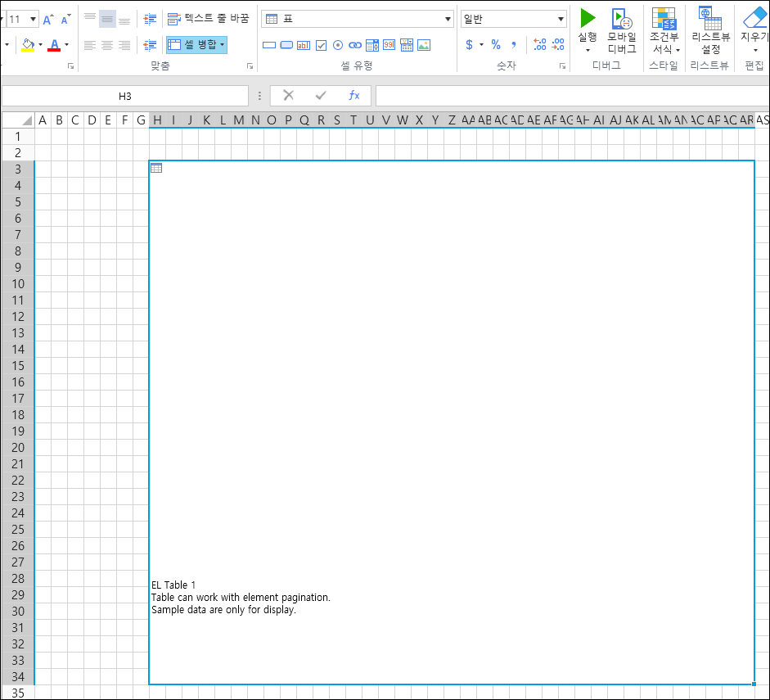The height and width of the screenshot is (700, 770).
Task: Select the text box cell type icon
Action: coord(304,45)
